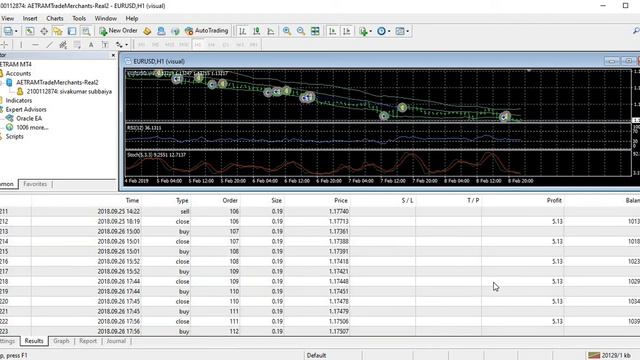Zoom out on the chart

[x=301, y=31]
